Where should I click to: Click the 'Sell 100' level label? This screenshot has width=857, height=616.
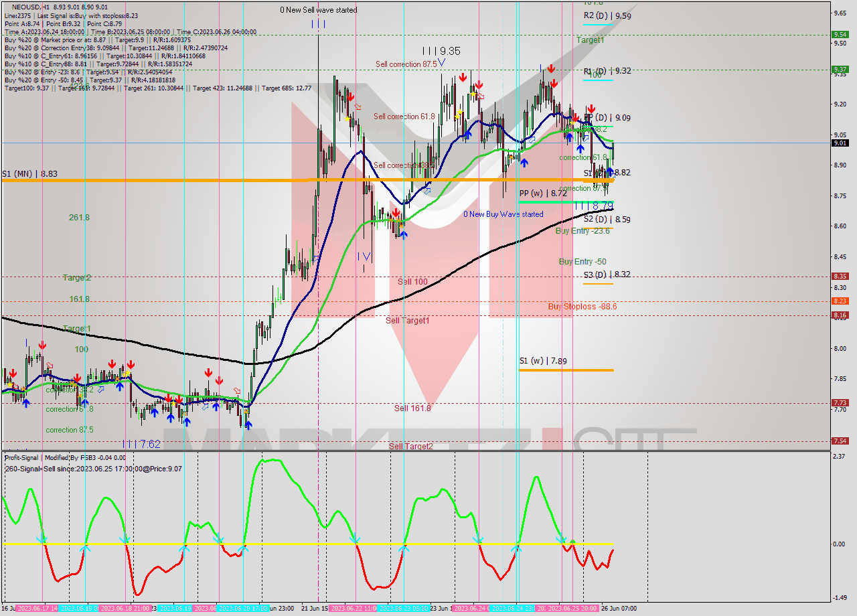click(x=412, y=282)
